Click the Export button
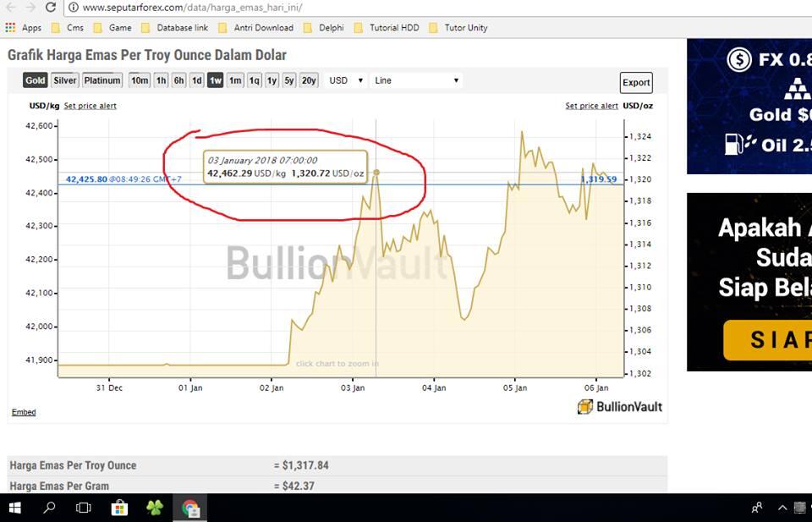 636,82
